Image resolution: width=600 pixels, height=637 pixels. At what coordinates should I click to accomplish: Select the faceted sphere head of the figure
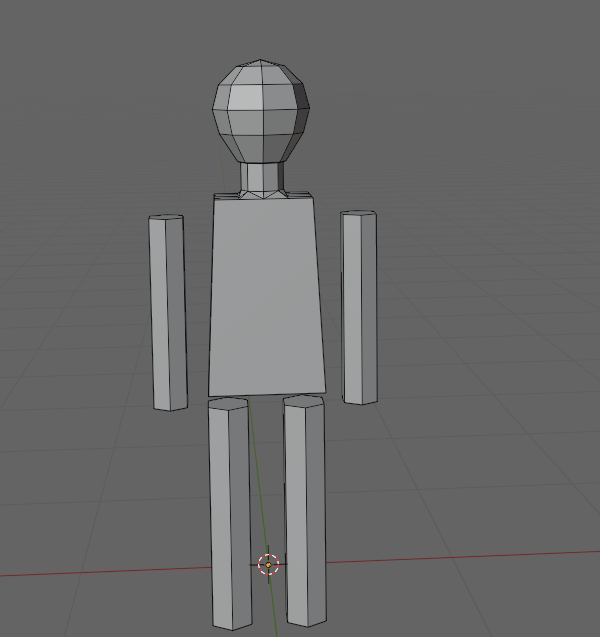(x=261, y=110)
